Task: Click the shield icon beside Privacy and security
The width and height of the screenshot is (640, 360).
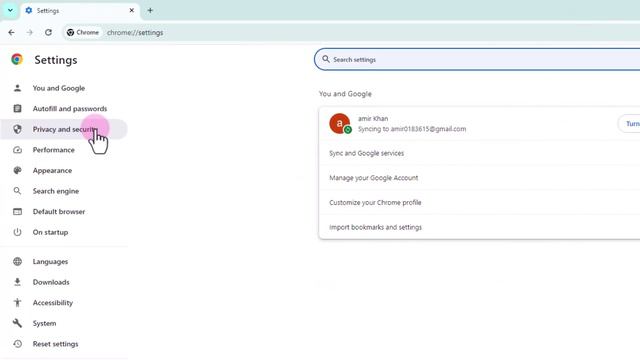Action: click(x=17, y=129)
